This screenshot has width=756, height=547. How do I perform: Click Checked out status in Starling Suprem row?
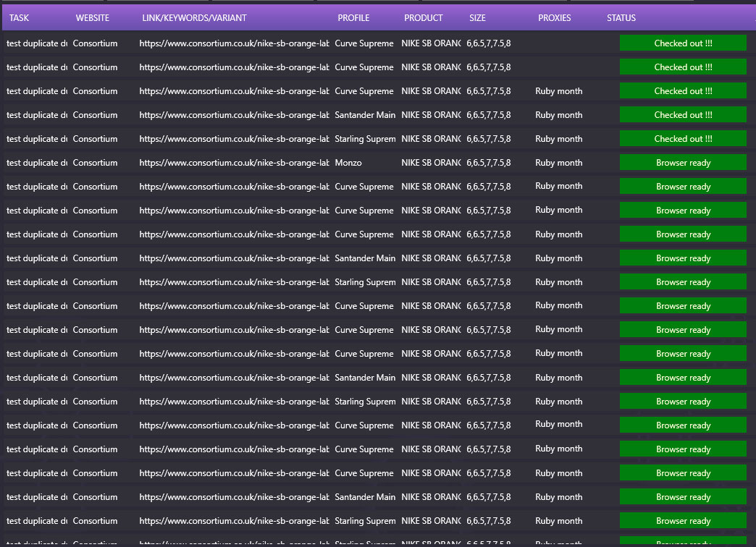(x=683, y=139)
